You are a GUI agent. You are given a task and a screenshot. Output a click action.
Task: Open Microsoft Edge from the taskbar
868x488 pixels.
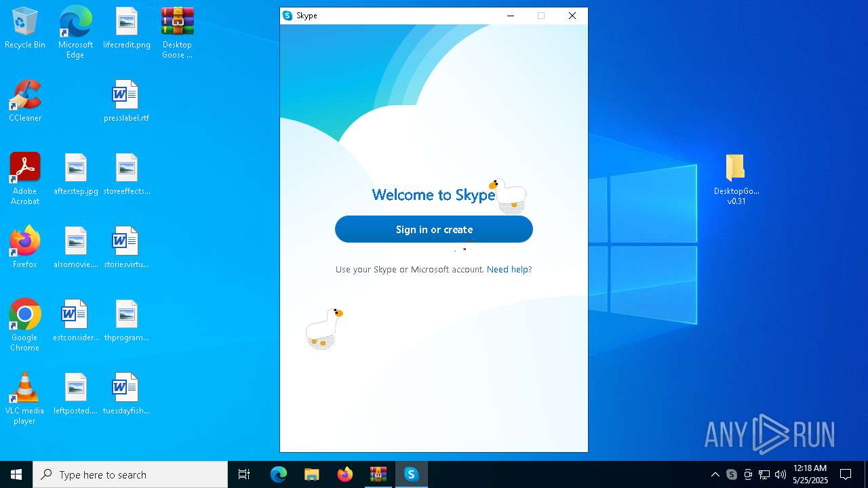(x=279, y=474)
